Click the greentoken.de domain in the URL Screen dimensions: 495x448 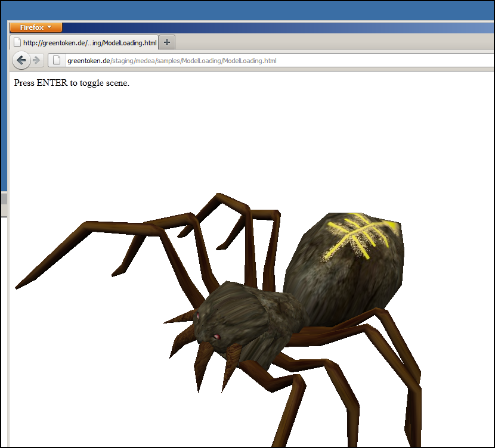[89, 61]
